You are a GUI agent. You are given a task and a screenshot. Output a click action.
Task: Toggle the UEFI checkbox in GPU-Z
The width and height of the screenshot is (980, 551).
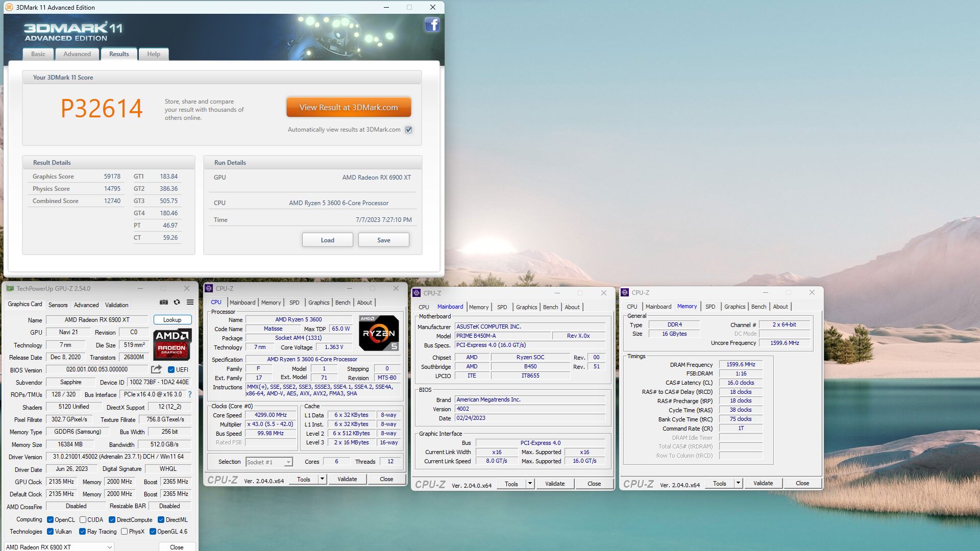(x=171, y=370)
